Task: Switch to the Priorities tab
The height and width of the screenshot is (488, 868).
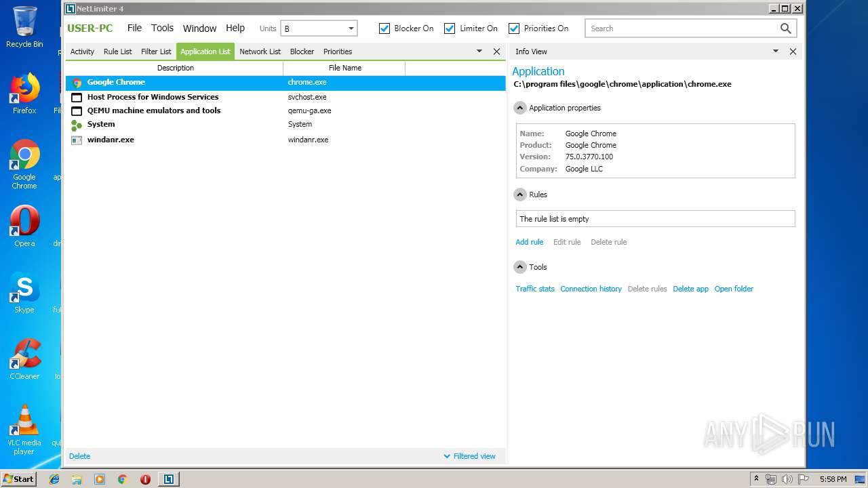Action: [x=338, y=52]
